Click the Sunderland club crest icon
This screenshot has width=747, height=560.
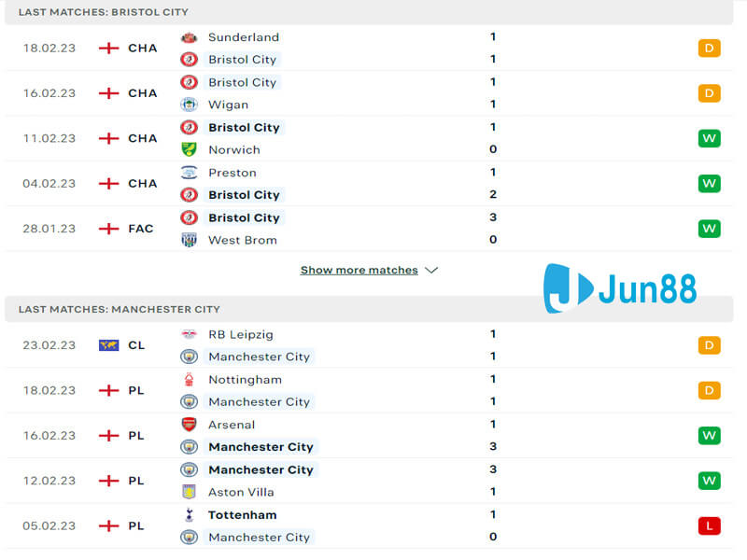click(189, 37)
